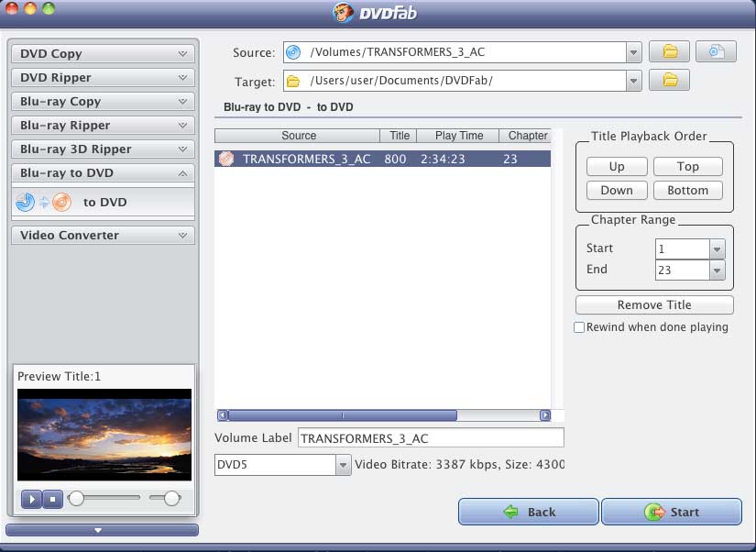Click the Play Time column header
The height and width of the screenshot is (552, 756).
click(458, 136)
